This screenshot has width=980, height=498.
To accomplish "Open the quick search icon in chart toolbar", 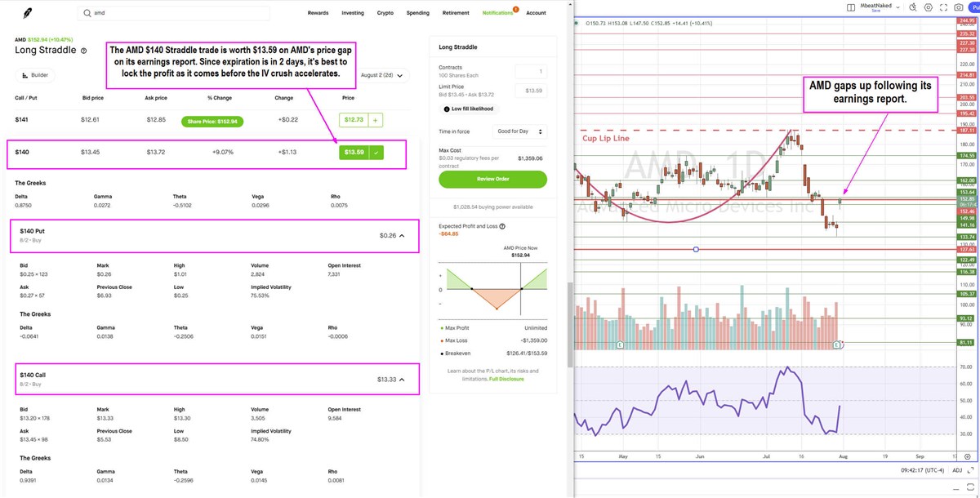I will click(912, 7).
